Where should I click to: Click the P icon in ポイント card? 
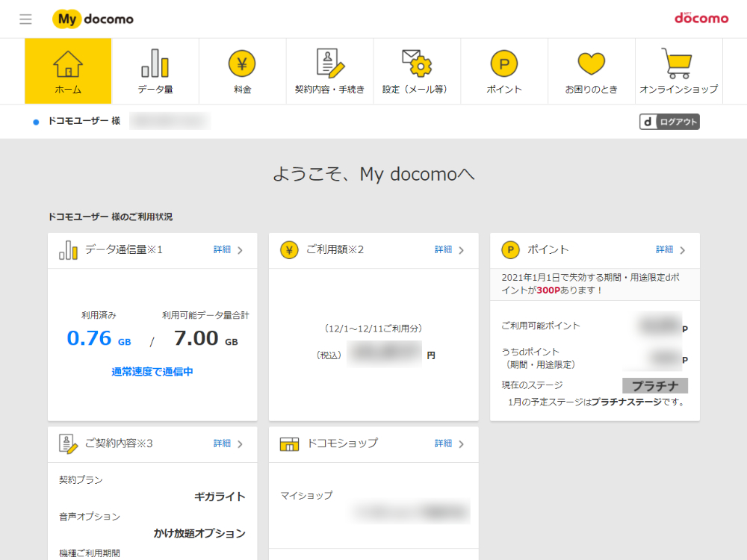point(510,250)
